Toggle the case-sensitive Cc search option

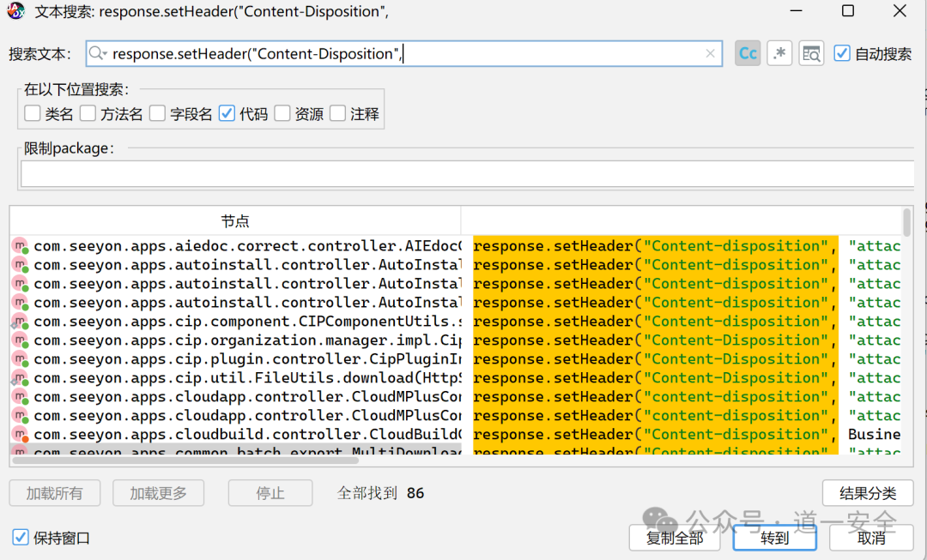click(x=748, y=53)
